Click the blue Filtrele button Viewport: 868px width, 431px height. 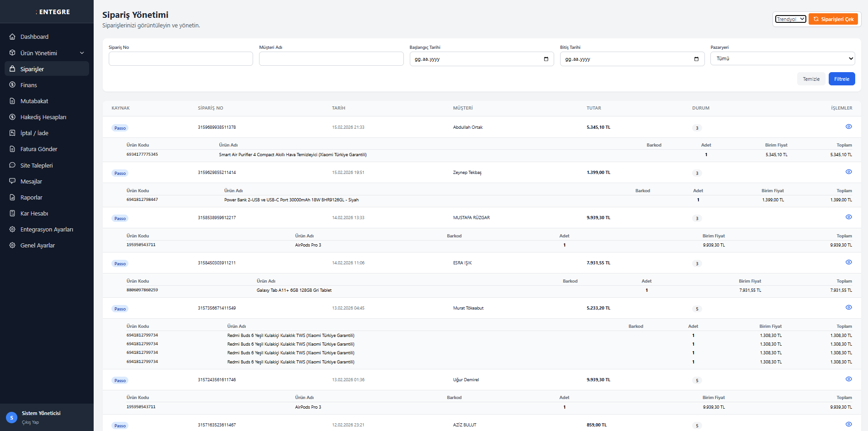click(842, 79)
